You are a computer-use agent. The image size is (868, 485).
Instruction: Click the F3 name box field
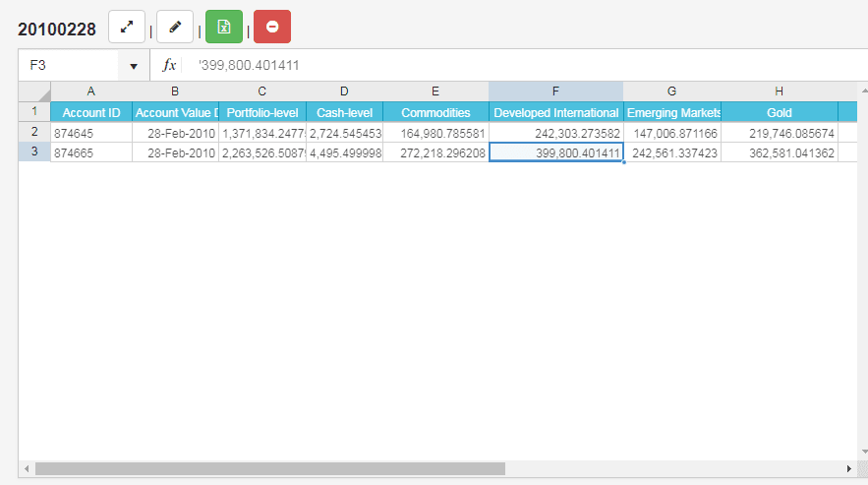click(69, 65)
